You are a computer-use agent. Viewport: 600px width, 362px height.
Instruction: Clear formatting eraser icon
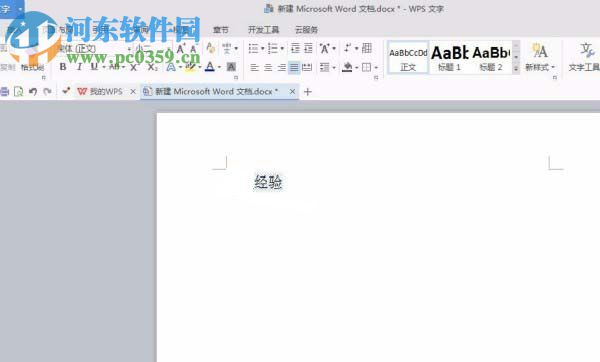click(x=210, y=48)
